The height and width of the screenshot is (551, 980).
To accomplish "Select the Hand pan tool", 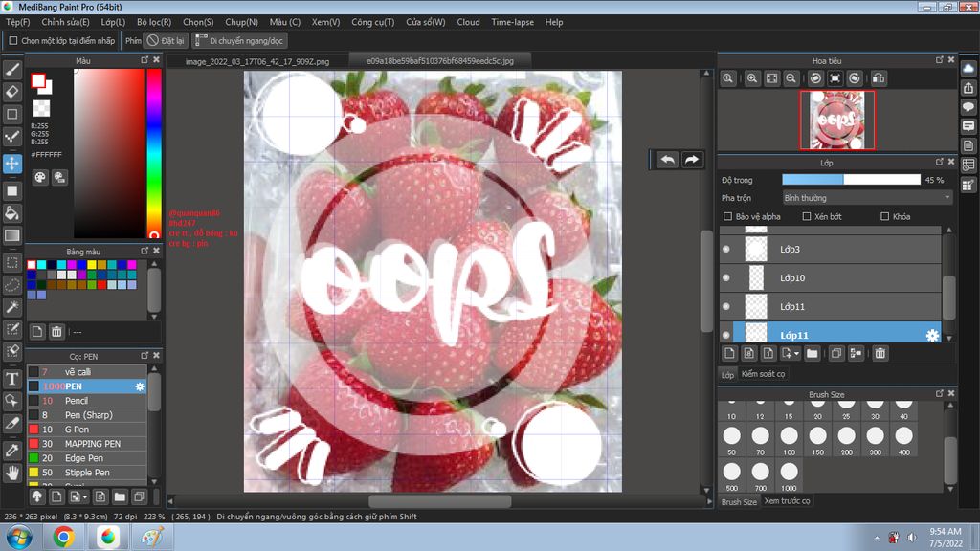I will (11, 473).
